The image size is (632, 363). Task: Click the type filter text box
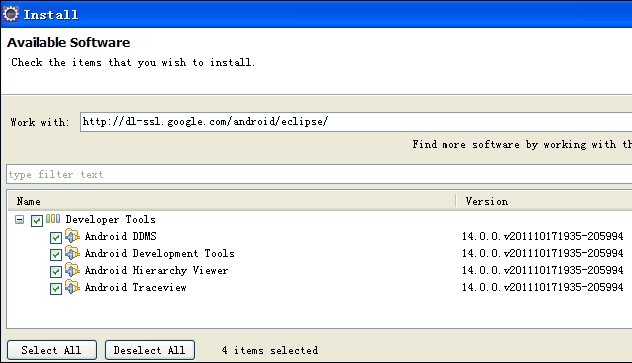(319, 174)
